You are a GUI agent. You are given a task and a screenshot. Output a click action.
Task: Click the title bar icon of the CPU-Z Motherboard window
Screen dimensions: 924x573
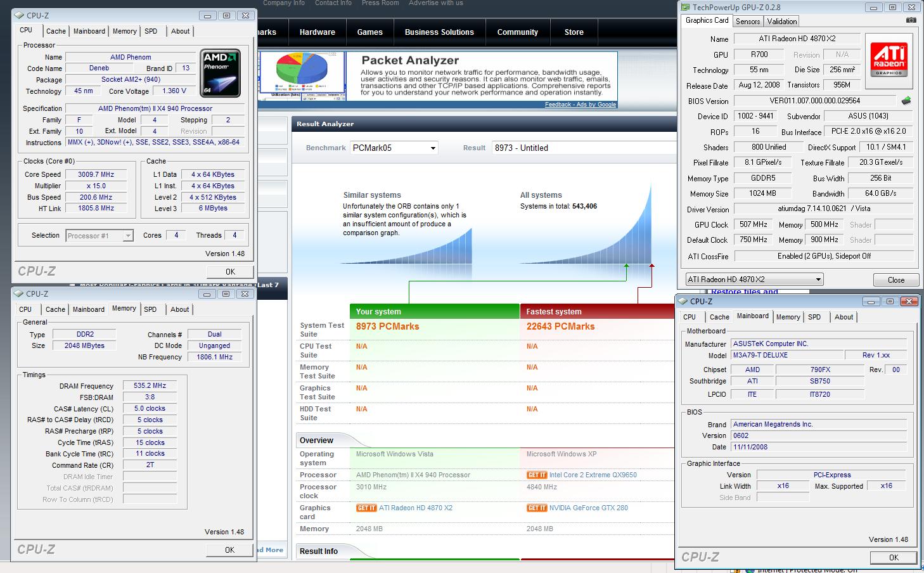(683, 301)
